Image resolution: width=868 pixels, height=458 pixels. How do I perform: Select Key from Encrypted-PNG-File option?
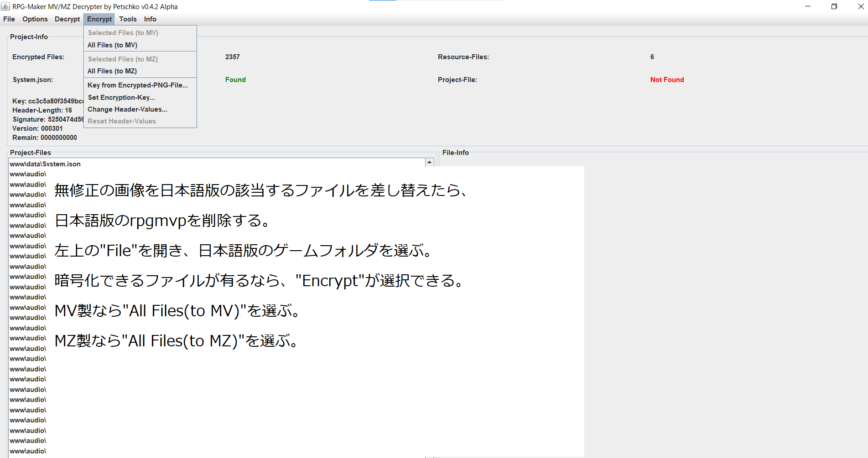140,85
